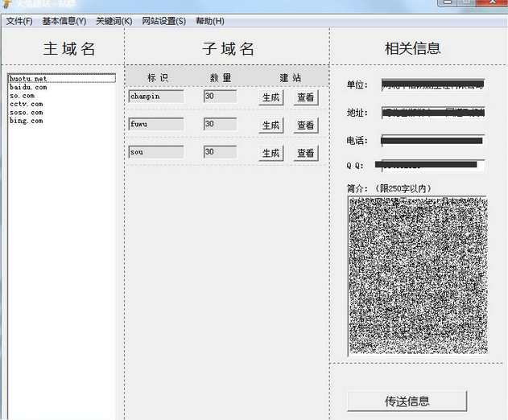Image resolution: width=508 pixels, height=420 pixels.
Task: Click the 单位 input field
Action: tap(433, 84)
